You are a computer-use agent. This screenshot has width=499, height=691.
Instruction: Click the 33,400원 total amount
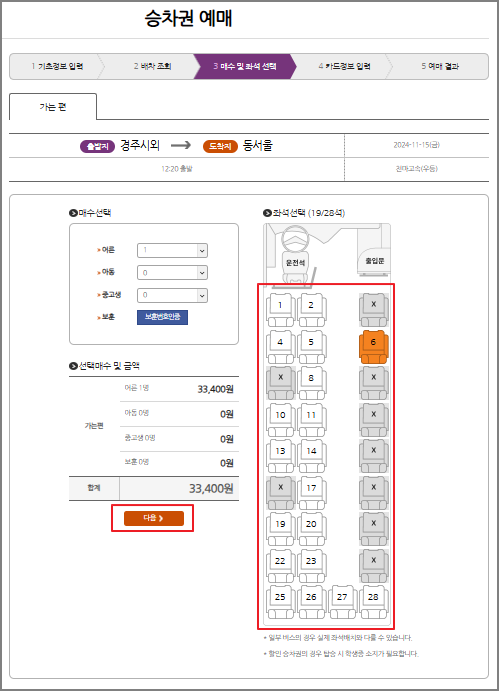[211, 489]
